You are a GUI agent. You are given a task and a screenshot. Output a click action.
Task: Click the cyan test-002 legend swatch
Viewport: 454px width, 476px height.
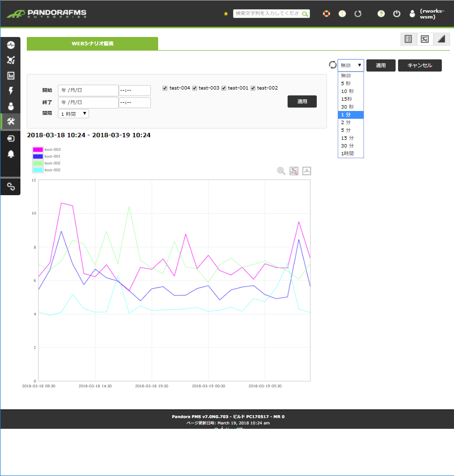pos(38,170)
